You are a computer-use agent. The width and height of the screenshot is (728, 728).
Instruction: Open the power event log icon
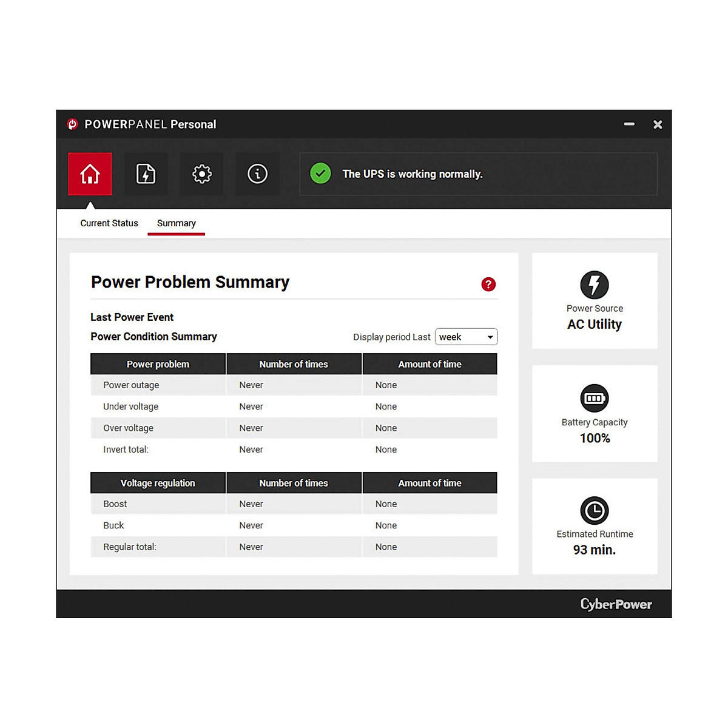[x=146, y=174]
